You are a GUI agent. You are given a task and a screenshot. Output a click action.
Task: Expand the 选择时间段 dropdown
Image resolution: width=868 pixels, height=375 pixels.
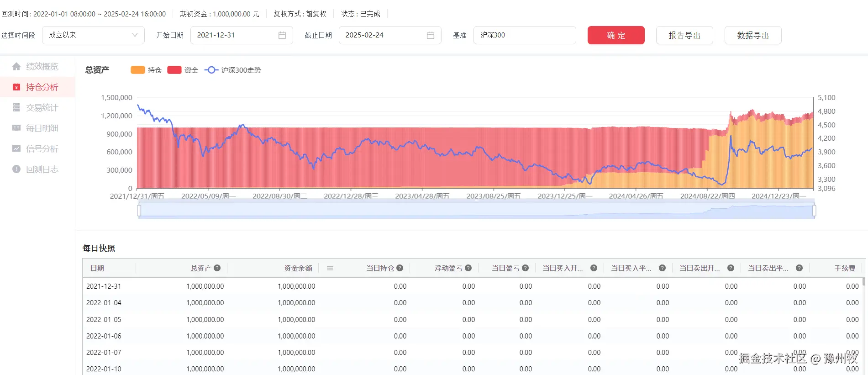click(x=93, y=35)
